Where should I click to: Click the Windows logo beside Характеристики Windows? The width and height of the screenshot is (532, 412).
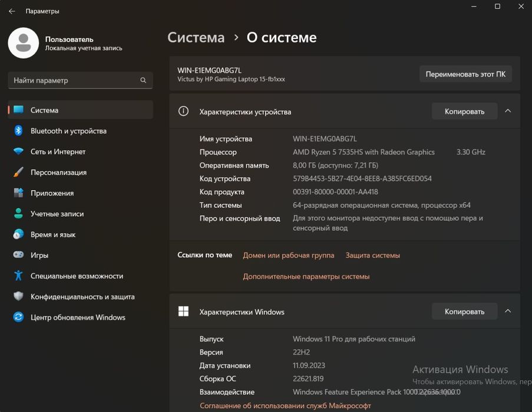point(183,311)
